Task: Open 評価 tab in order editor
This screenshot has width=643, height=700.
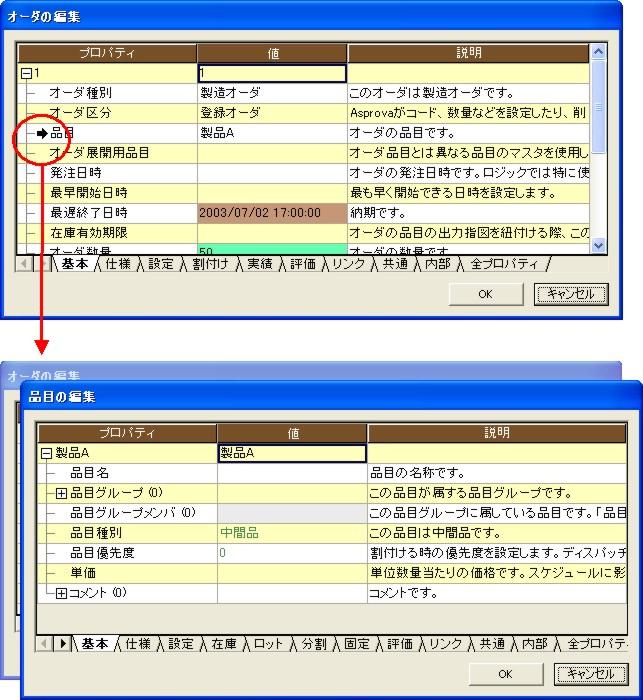Action: 303,264
